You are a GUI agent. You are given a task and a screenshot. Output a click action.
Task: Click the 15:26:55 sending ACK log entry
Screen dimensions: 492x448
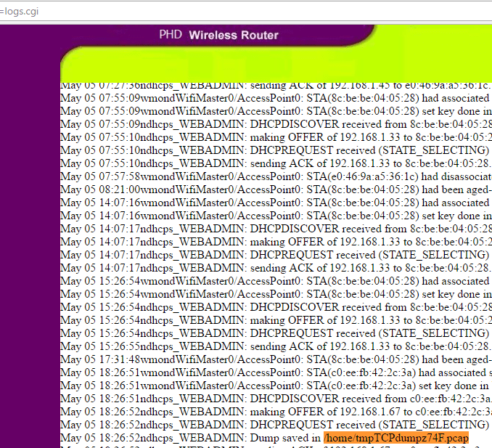pyautogui.click(x=276, y=346)
